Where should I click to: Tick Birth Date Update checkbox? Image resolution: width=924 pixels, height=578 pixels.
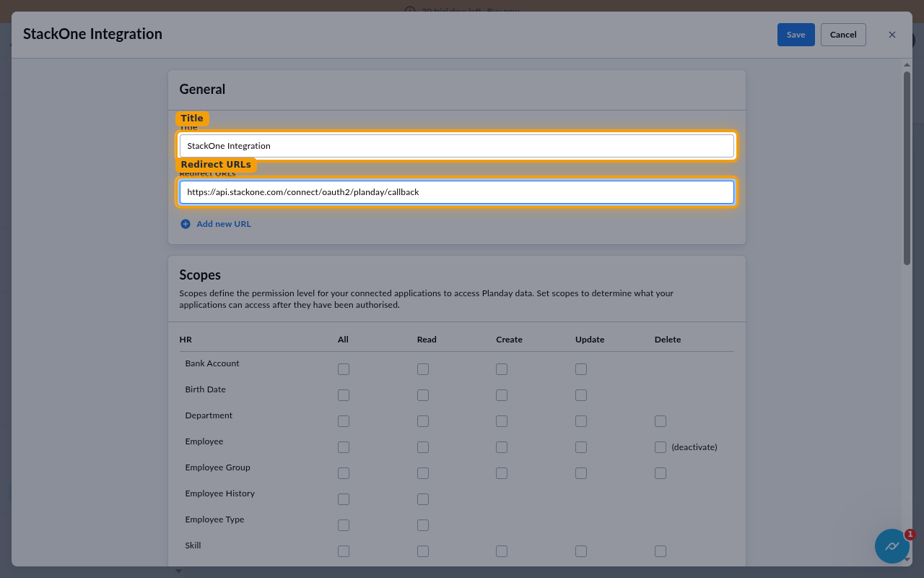click(x=581, y=395)
